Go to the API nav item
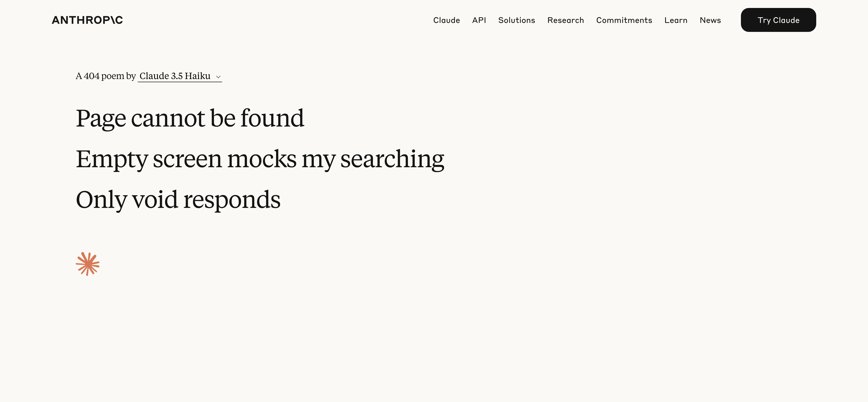 pos(479,20)
